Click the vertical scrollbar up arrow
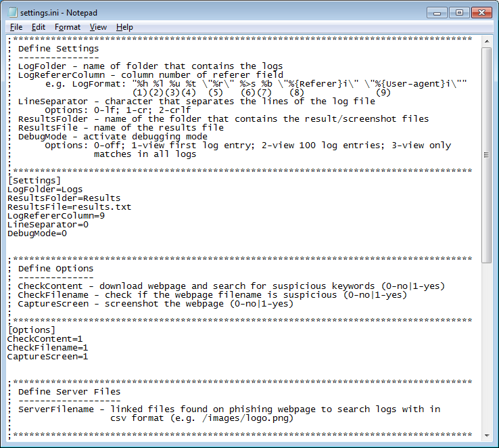Image resolution: width=499 pixels, height=448 pixels. (x=486, y=41)
